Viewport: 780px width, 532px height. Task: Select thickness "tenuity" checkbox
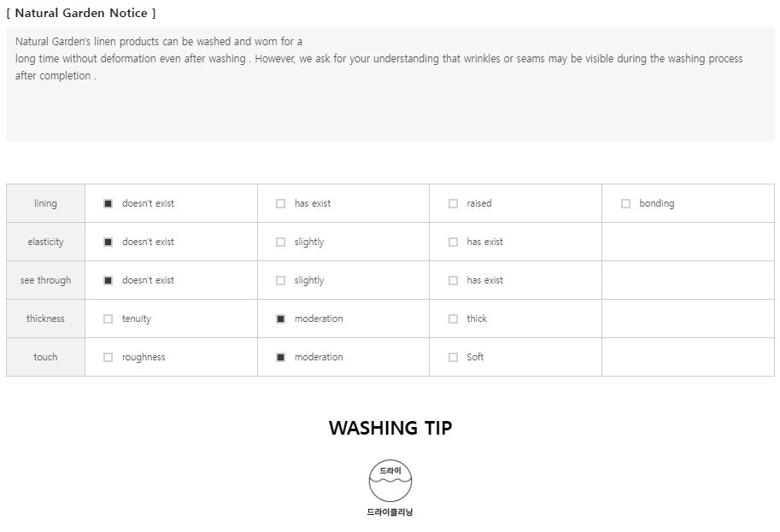108,319
